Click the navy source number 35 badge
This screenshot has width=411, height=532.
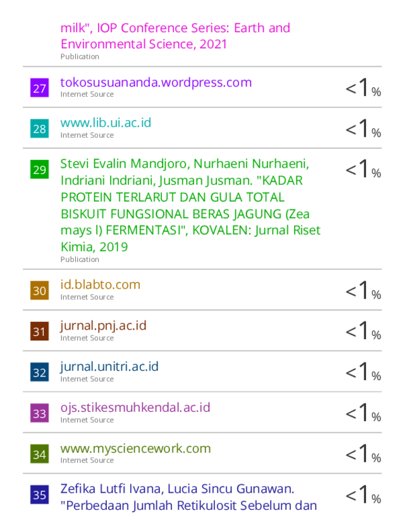[39, 494]
